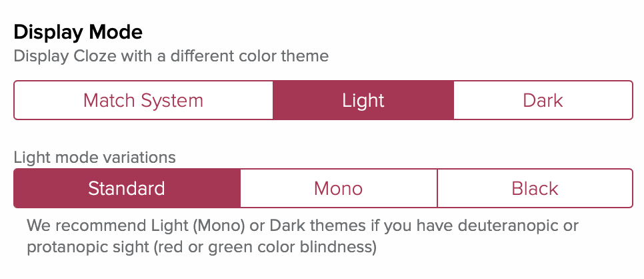The height and width of the screenshot is (279, 644).
Task: Select the Match System display mode
Action: 143,100
